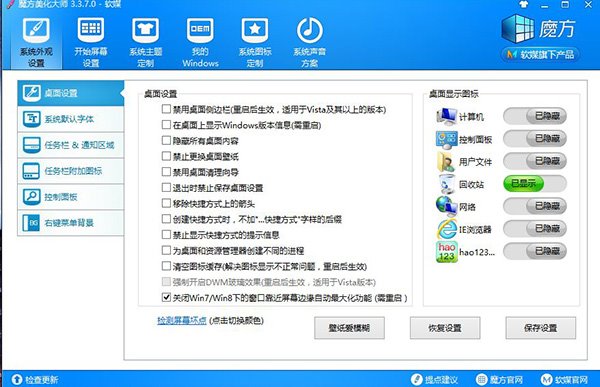Select 右键菜单背景 sidebar item

(71, 223)
